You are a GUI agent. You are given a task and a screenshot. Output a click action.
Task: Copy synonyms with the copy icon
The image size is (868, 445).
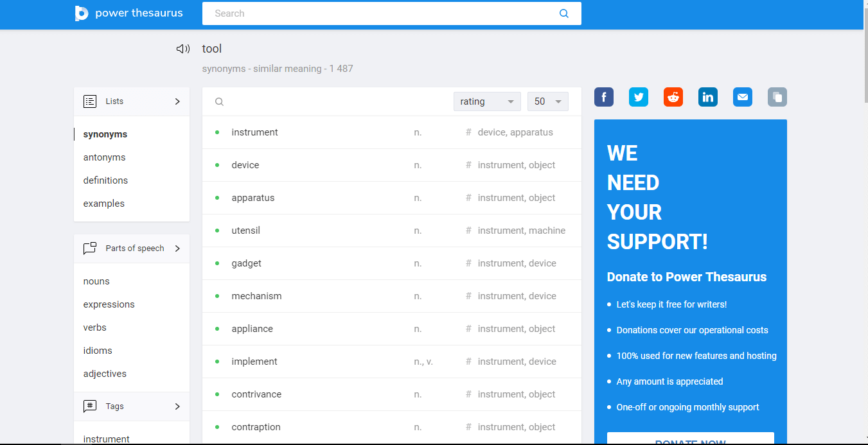pos(777,97)
